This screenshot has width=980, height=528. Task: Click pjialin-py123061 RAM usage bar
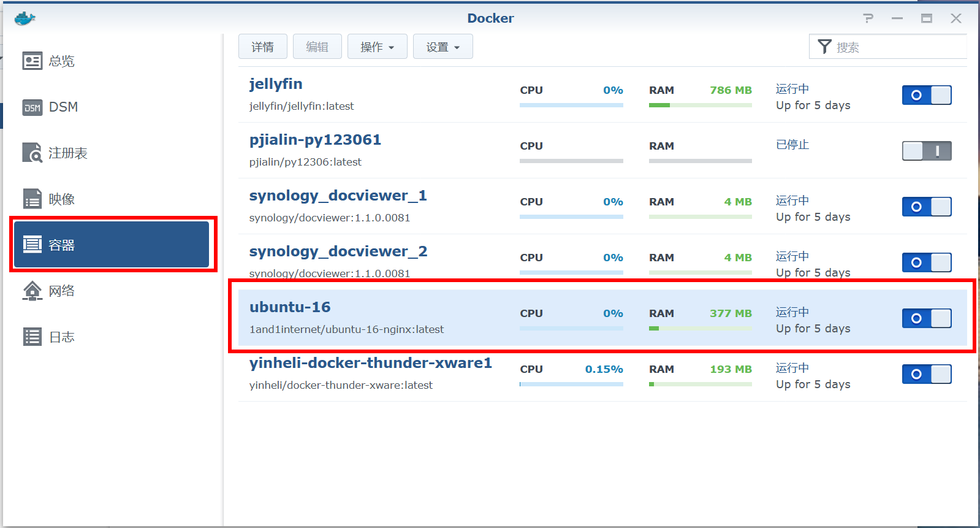click(x=701, y=161)
